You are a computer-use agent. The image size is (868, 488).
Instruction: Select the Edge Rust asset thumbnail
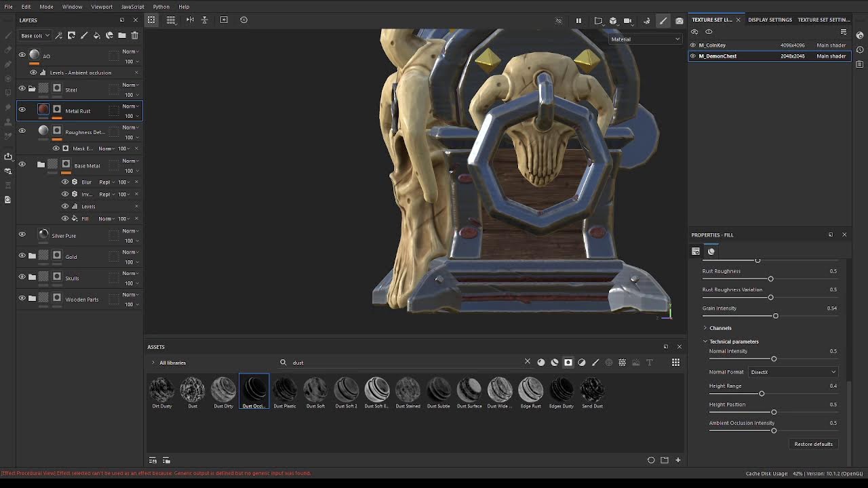click(530, 392)
